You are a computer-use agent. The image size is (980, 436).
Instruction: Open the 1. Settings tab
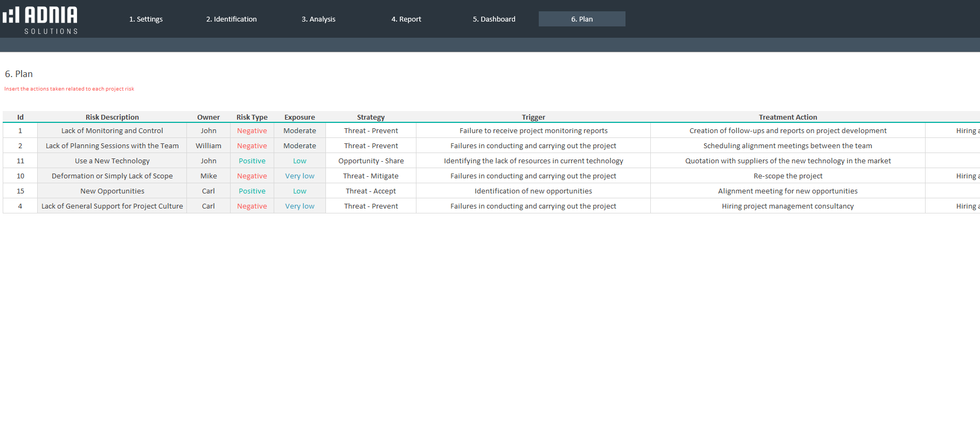[145, 19]
